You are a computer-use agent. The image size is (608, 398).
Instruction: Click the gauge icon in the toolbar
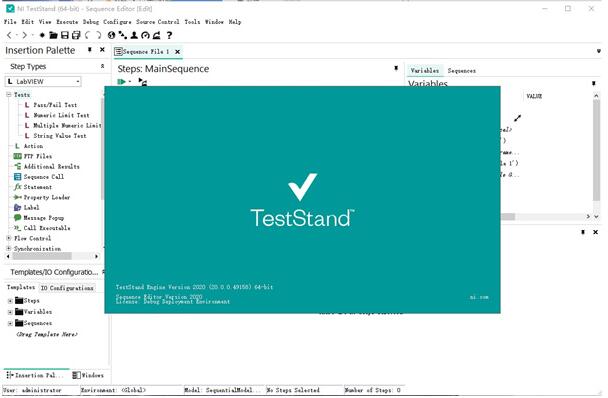tap(145, 35)
